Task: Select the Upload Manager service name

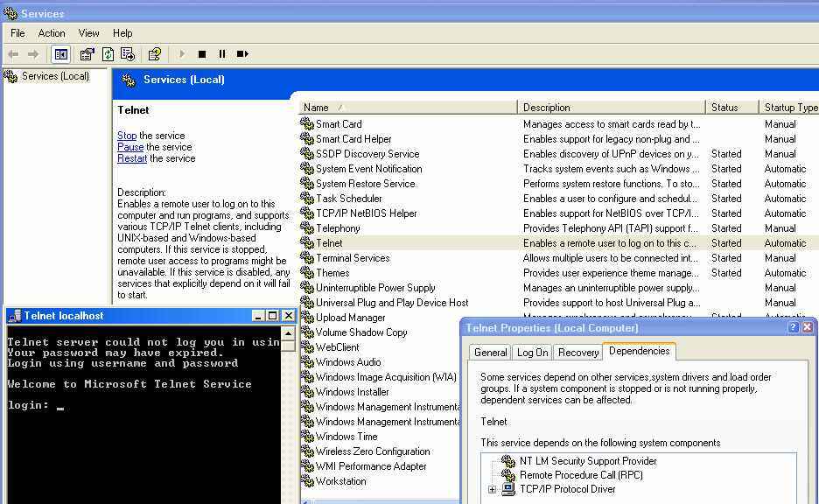Action: (351, 318)
